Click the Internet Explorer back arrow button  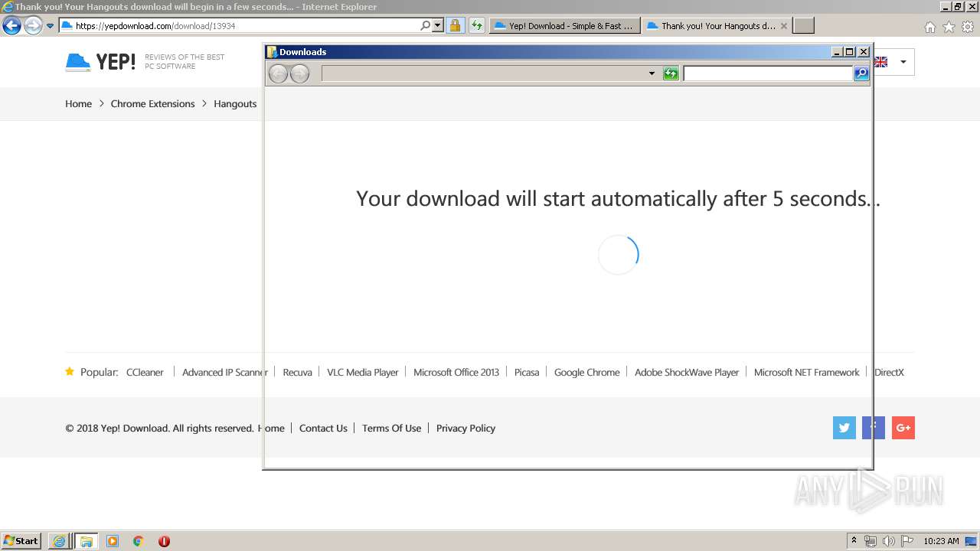pyautogui.click(x=11, y=25)
